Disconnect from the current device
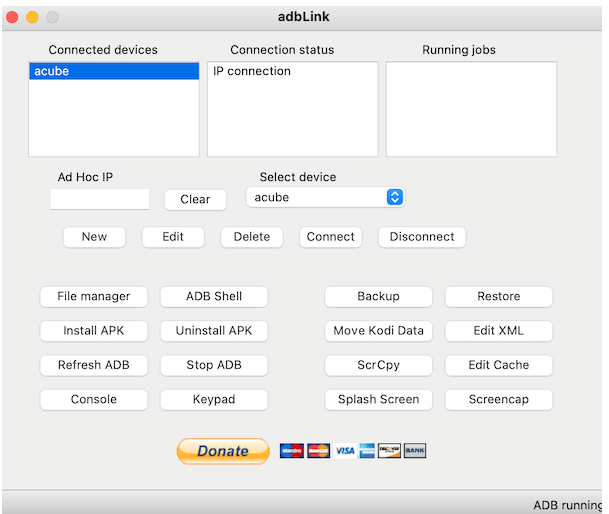Image resolution: width=609 pixels, height=514 pixels. click(x=422, y=237)
